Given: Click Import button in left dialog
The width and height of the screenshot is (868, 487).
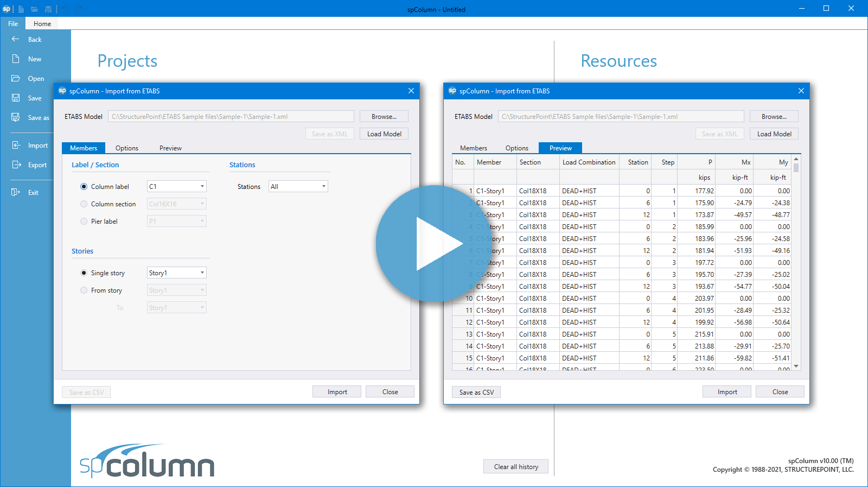Looking at the screenshot, I should click(x=337, y=391).
